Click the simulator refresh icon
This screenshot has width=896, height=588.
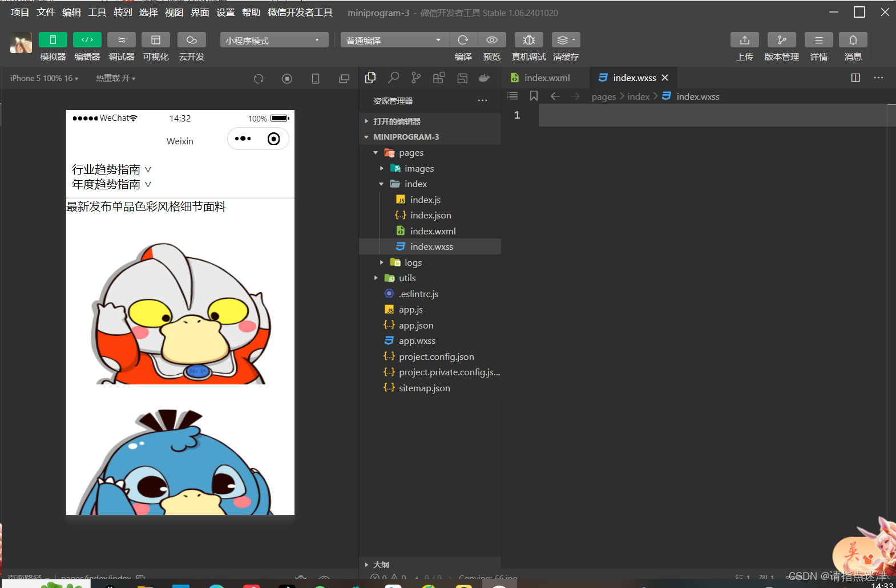(259, 79)
